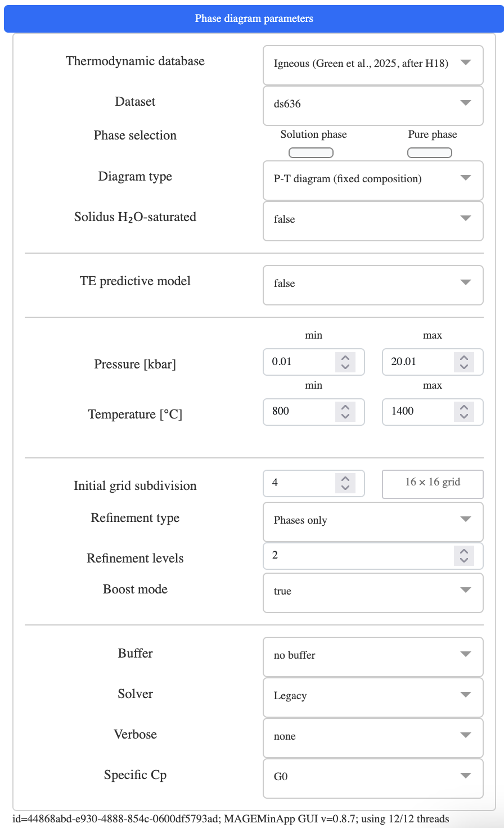This screenshot has width=504, height=828.
Task: Change the Solidus H2O-saturated setting
Action: 372,220
